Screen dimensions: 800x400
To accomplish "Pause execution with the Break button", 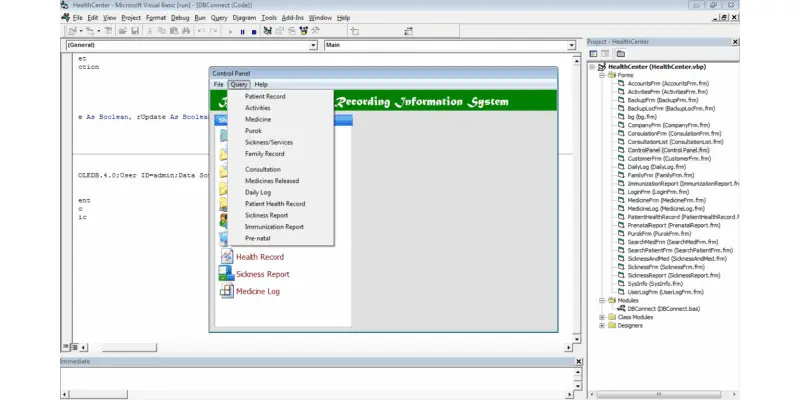I will point(242,32).
